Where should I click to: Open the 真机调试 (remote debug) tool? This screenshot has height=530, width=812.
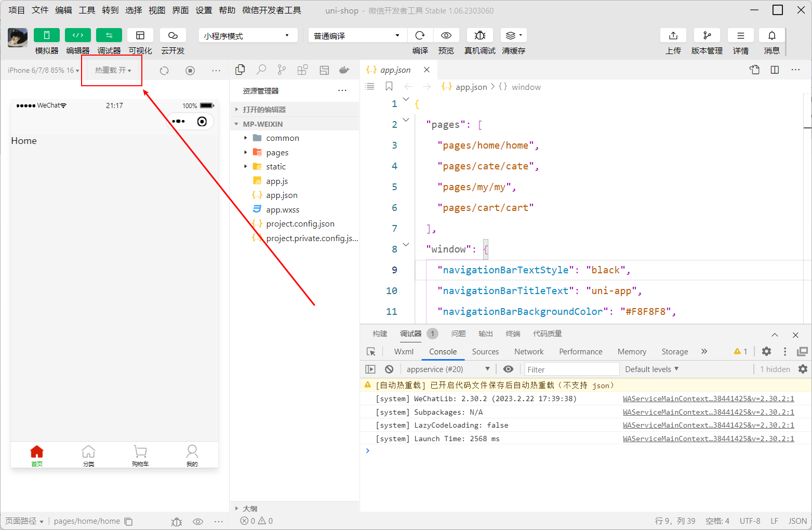pos(479,35)
